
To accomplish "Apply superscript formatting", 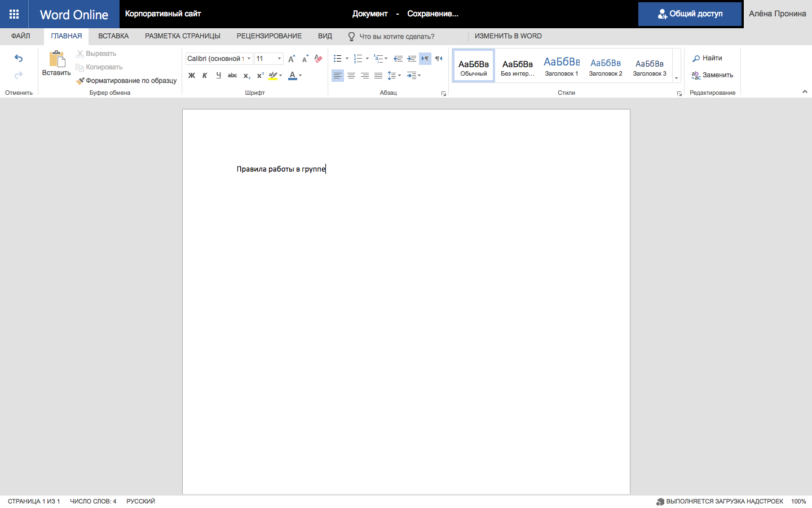I will [x=259, y=75].
